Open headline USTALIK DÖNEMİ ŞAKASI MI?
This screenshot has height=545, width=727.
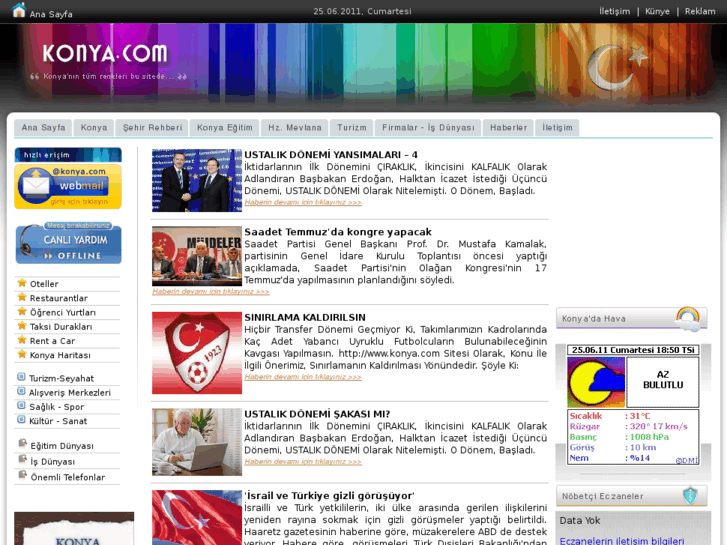point(317,414)
